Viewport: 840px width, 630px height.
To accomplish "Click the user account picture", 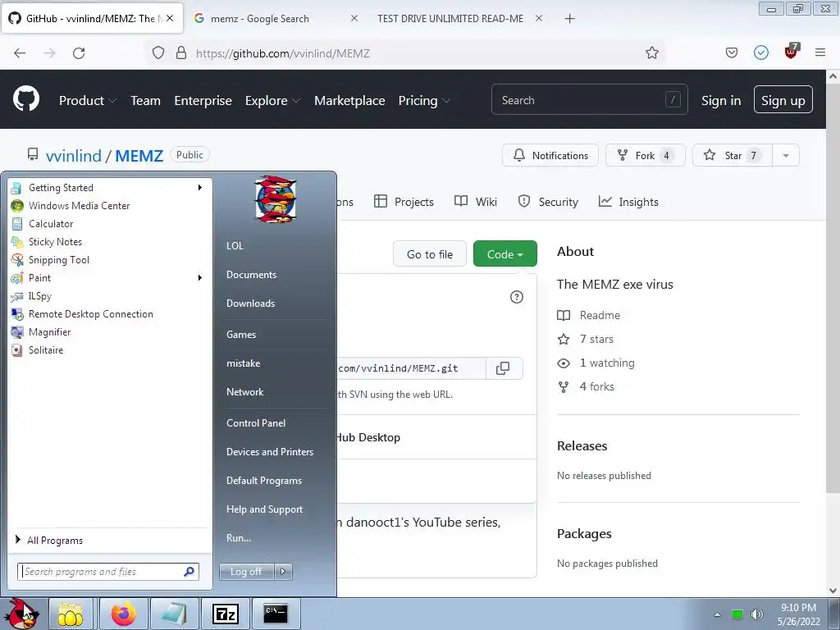I will [x=276, y=199].
